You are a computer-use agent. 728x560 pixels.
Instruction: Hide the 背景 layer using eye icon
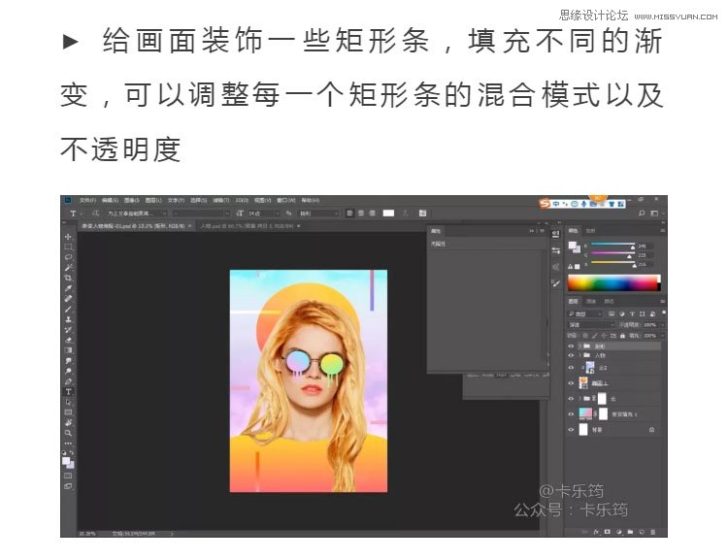[571, 429]
